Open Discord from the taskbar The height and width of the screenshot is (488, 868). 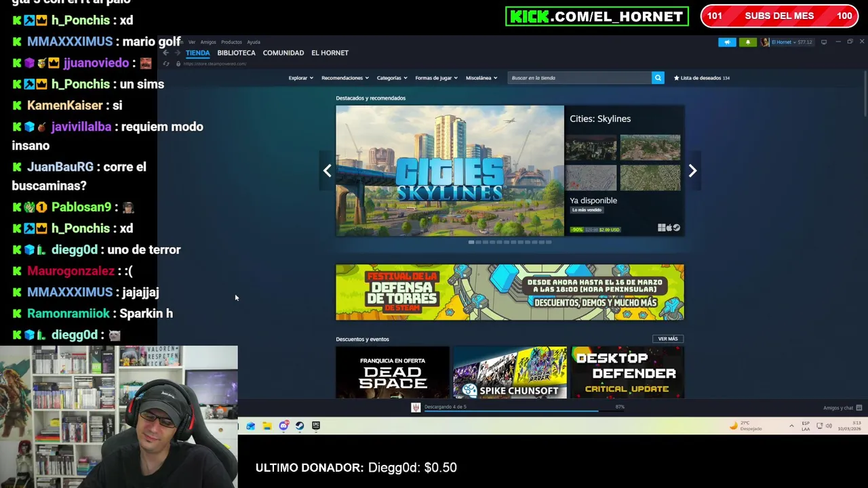tap(283, 426)
